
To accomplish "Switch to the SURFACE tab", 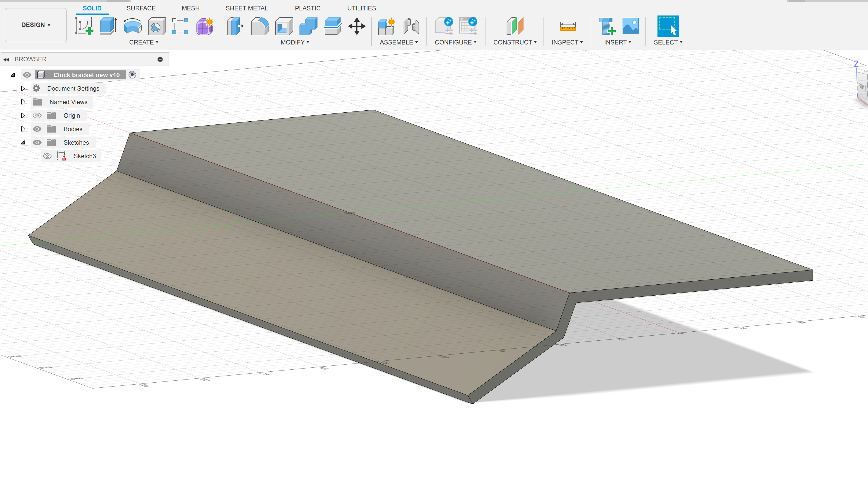I will [141, 8].
